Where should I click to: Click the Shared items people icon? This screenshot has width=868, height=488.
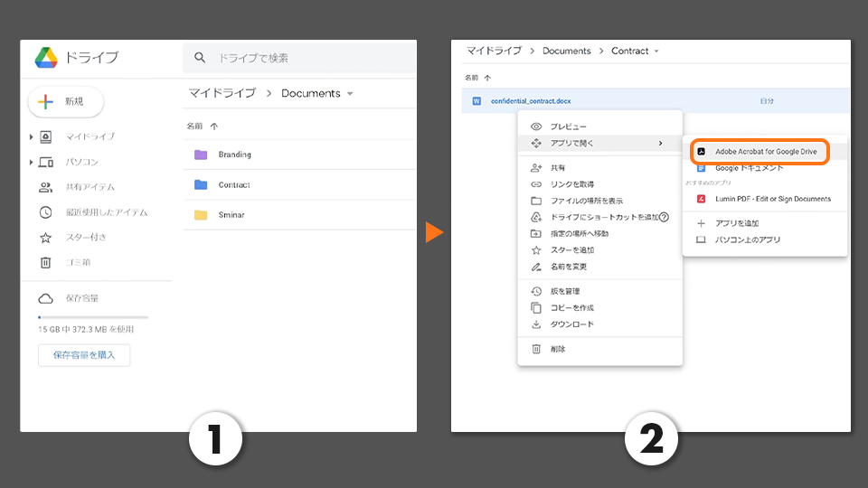[45, 187]
